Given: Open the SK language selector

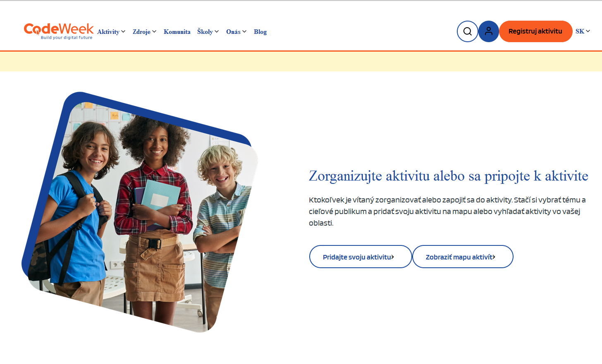Looking at the screenshot, I should [583, 31].
